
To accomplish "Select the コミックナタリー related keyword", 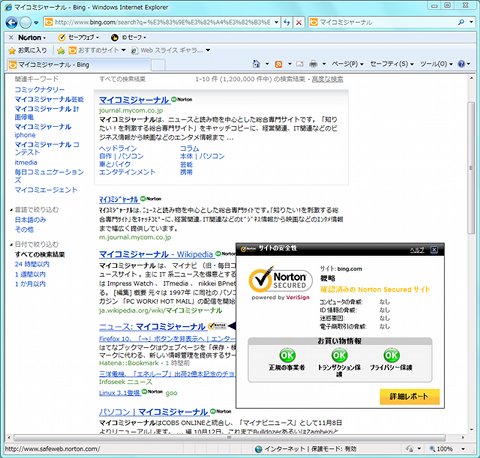I will click(x=40, y=90).
